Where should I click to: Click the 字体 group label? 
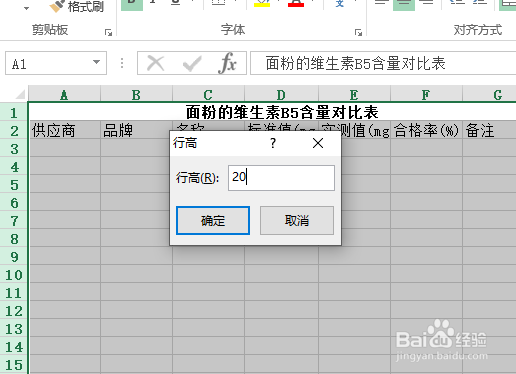click(x=233, y=30)
